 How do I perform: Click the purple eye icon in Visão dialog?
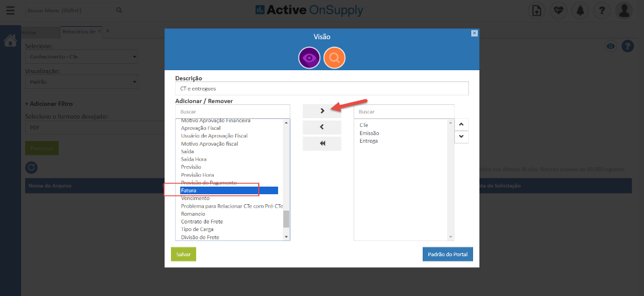point(309,58)
